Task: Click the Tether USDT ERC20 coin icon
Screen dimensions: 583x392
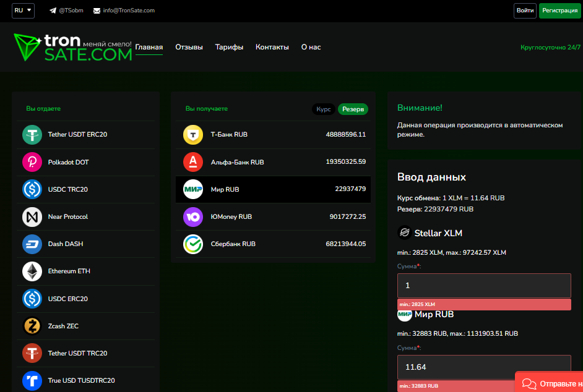Action: [x=32, y=135]
